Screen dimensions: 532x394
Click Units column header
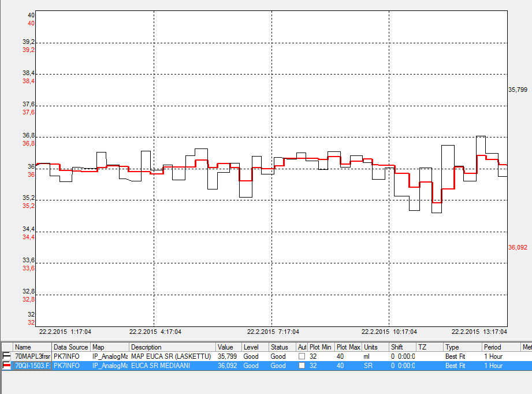[x=375, y=347]
